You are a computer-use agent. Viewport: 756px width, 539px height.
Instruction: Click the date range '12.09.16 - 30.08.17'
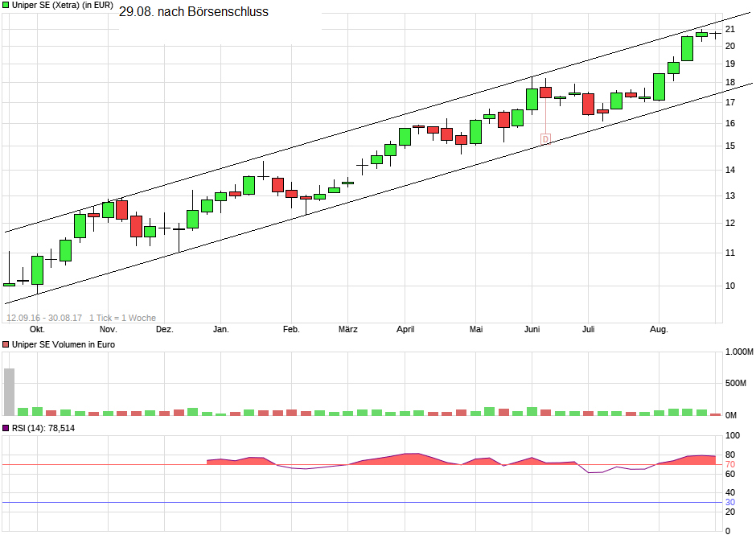point(44,318)
